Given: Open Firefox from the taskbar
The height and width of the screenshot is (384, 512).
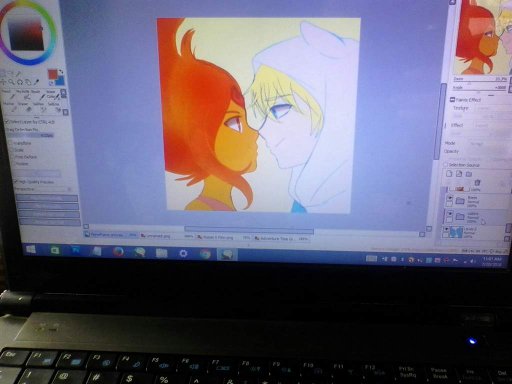Looking at the screenshot, I should [x=118, y=252].
